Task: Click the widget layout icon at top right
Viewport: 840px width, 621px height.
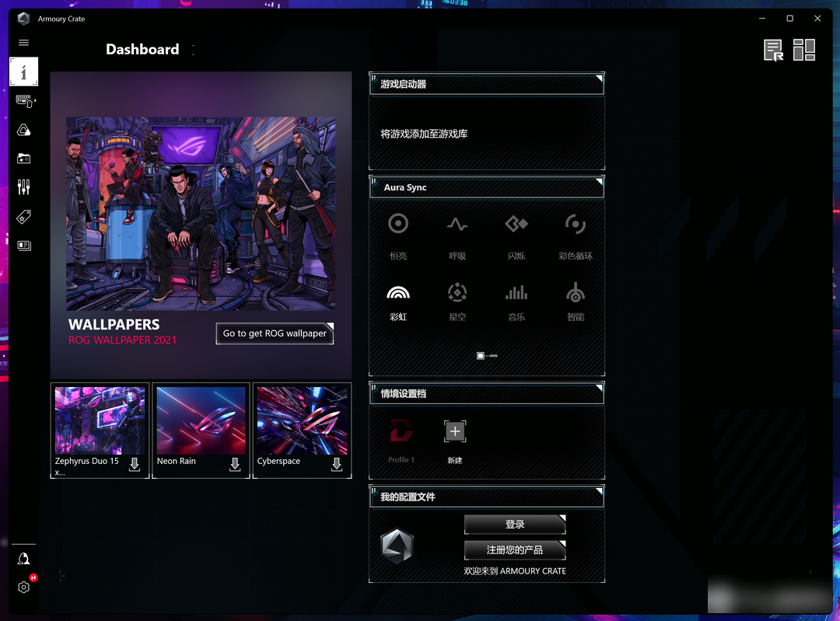Action: 804,50
